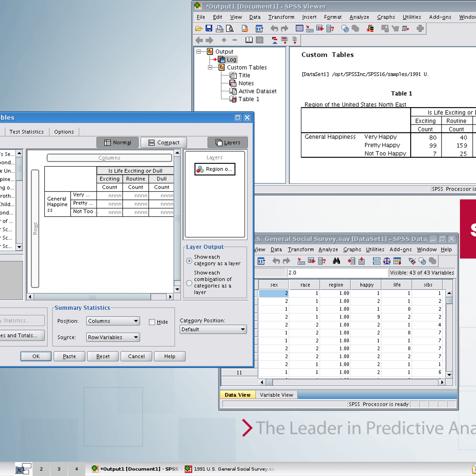
Task: Open Graphs menu in Data Editor window
Action: (352, 250)
